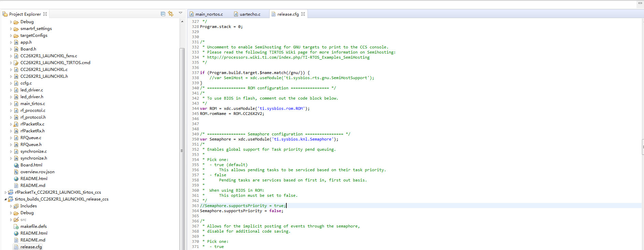Click the uartecho.c tab file icon
This screenshot has height=250, width=644.
[236, 14]
